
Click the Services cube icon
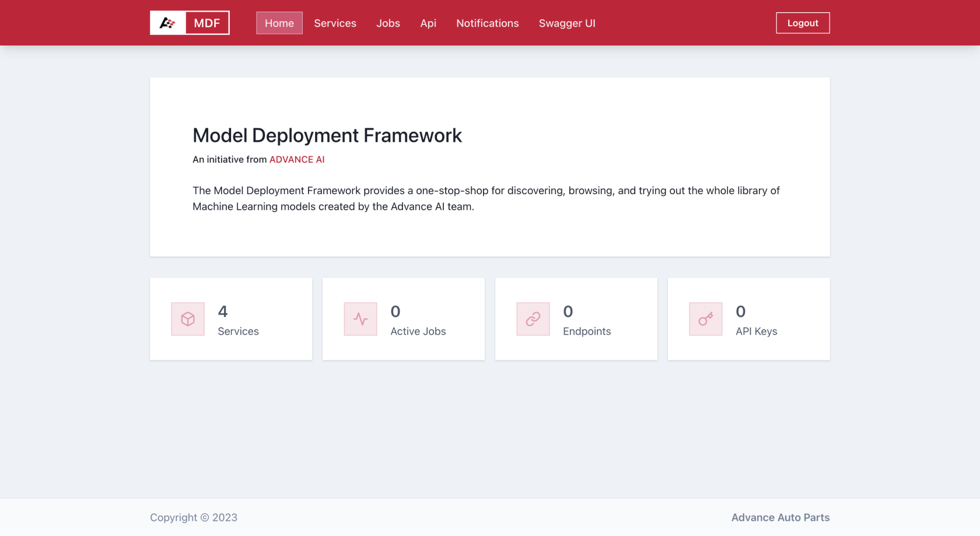coord(188,319)
